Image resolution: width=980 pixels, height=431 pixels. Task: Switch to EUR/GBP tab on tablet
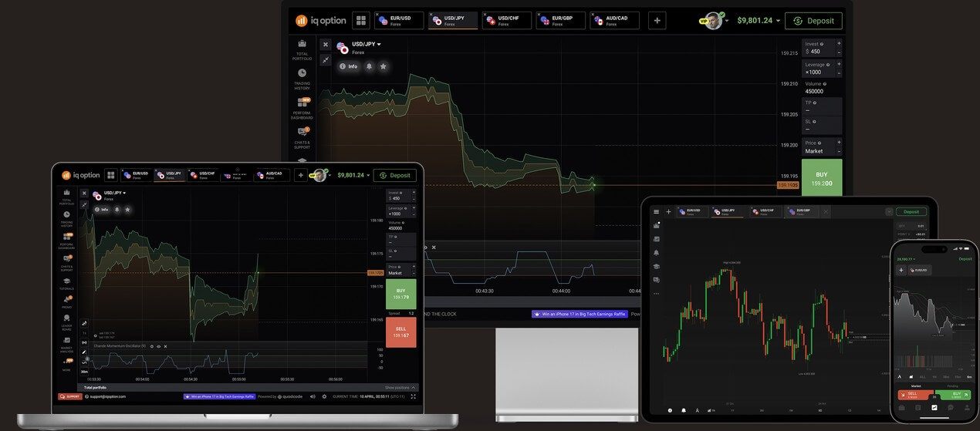pos(800,211)
